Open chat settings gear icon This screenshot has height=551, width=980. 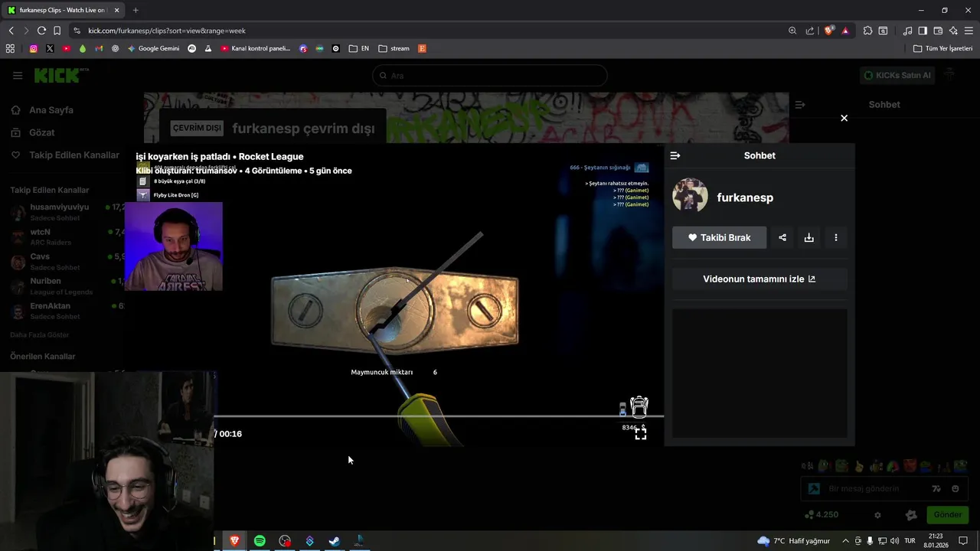877,515
